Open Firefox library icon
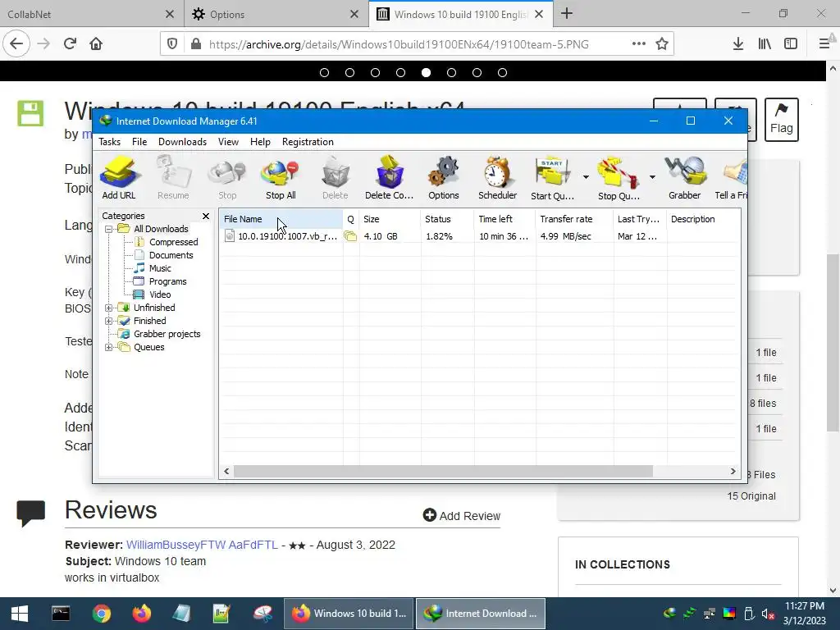 pos(765,44)
